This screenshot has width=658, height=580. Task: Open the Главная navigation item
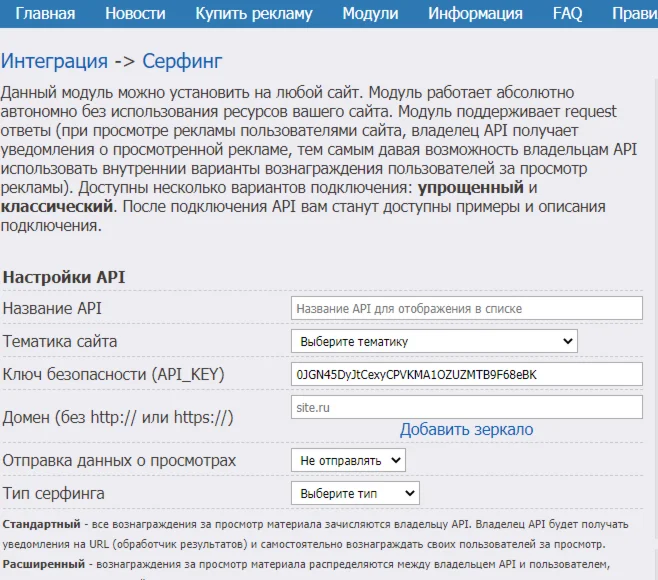pyautogui.click(x=45, y=14)
